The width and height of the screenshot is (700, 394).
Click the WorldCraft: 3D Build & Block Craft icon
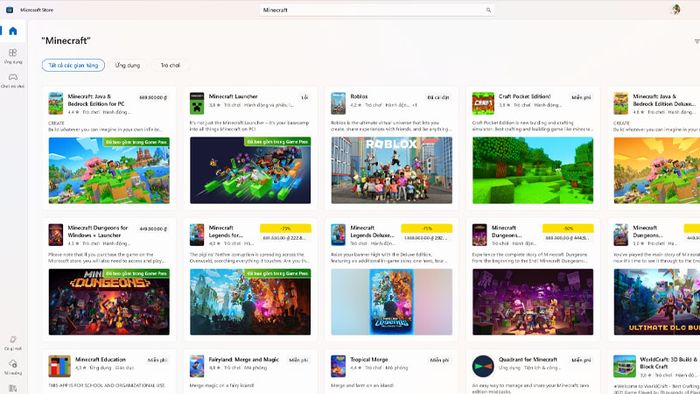tap(625, 366)
